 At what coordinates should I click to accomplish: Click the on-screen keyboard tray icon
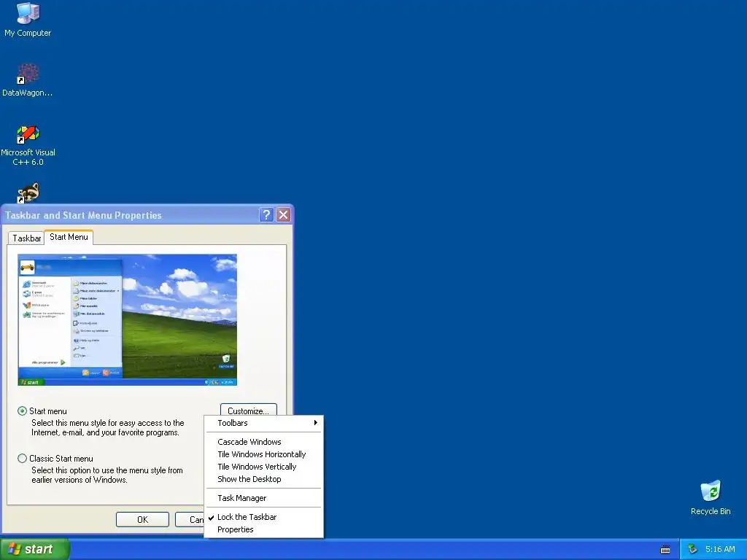click(665, 550)
